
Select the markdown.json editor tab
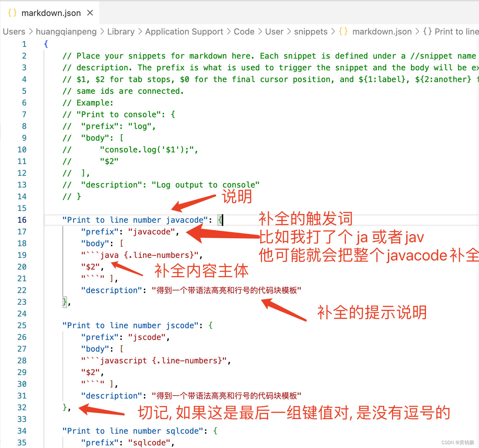click(50, 13)
